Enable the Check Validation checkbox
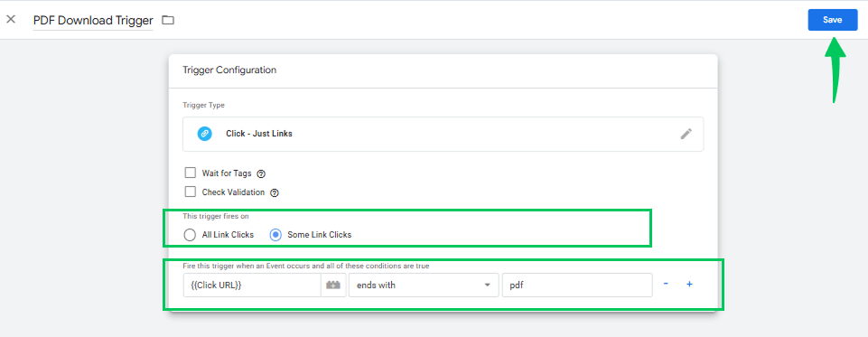This screenshot has width=868, height=337. [191, 192]
